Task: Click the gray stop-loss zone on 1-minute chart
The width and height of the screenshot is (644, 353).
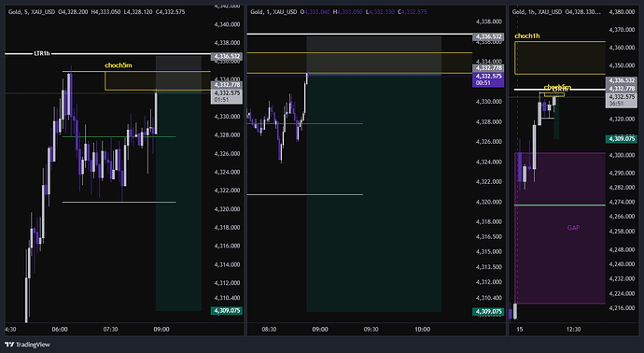Action: coord(373,55)
